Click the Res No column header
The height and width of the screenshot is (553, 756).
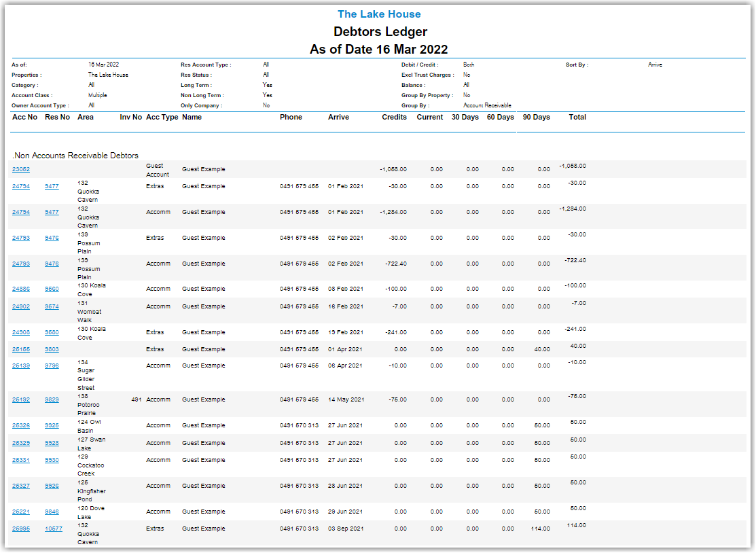pyautogui.click(x=57, y=117)
